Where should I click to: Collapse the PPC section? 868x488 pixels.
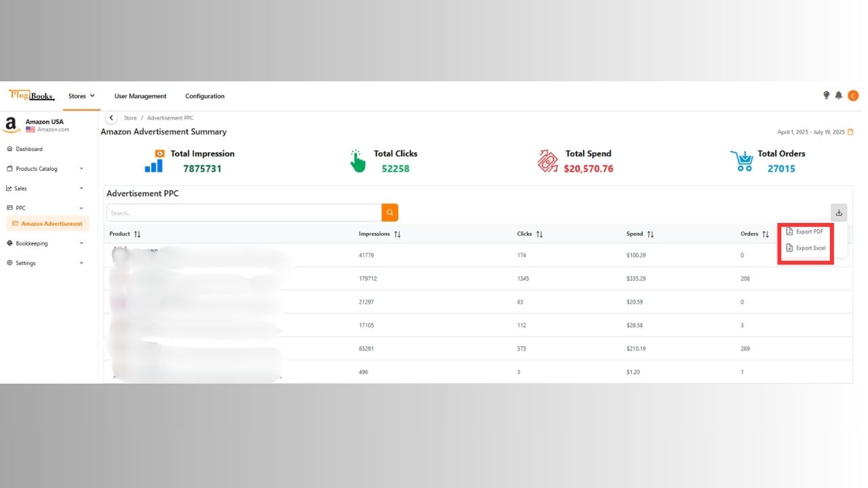[x=24, y=207]
